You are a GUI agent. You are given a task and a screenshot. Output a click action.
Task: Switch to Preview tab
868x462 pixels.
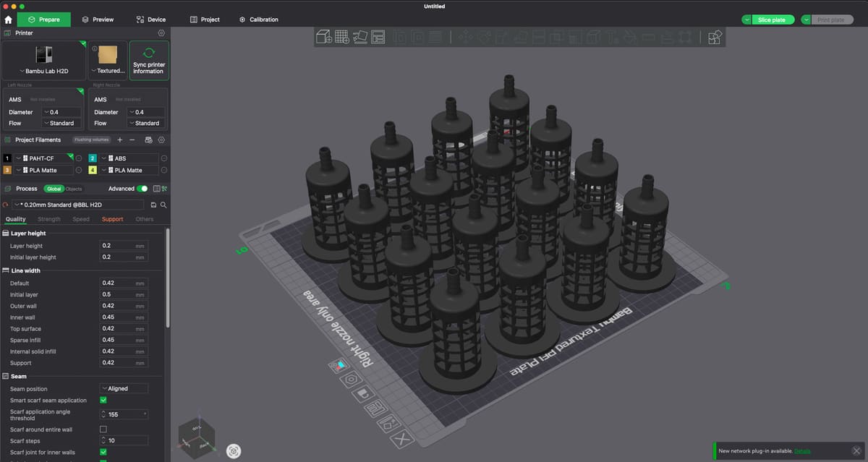(x=98, y=20)
